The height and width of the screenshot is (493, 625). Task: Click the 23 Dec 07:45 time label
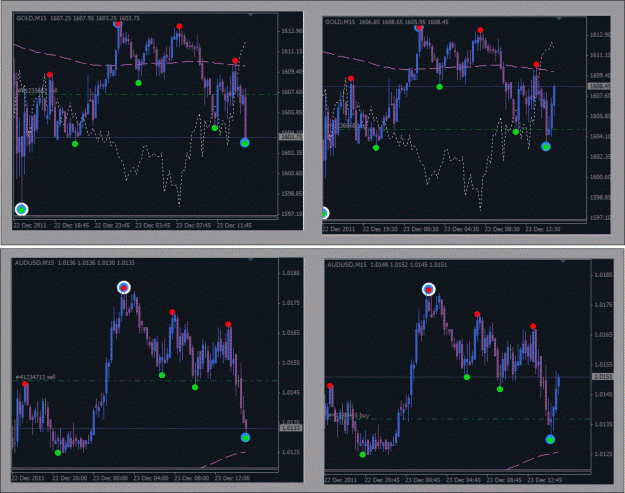pos(193,226)
